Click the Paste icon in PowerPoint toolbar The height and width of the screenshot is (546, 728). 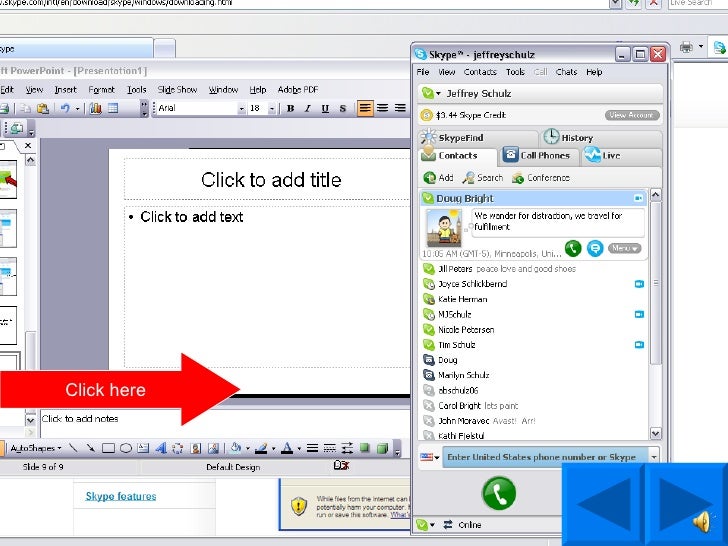point(43,108)
